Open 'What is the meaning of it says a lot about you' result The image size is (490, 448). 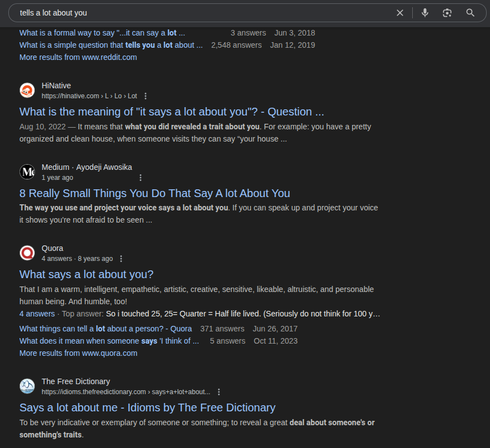point(172,112)
